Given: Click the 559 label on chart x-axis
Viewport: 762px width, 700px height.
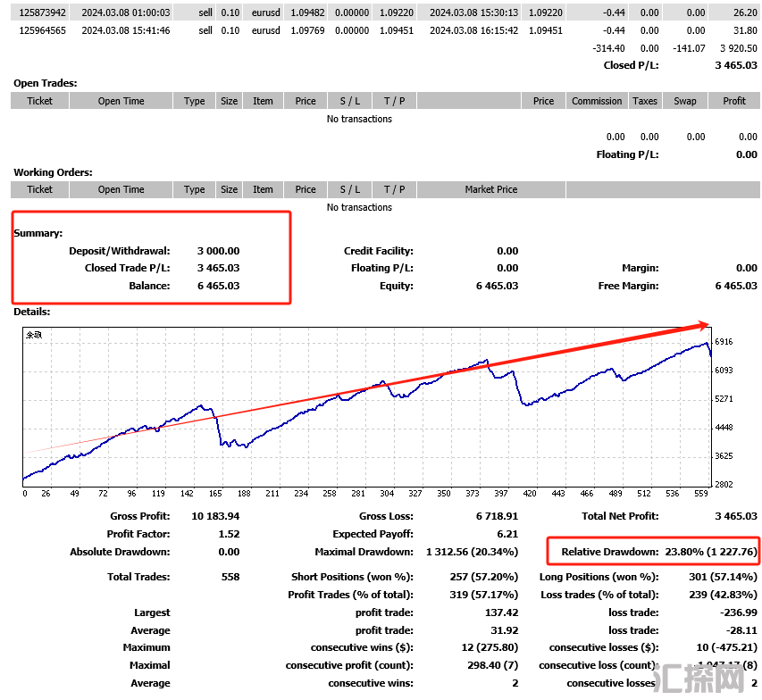Looking at the screenshot, I should [701, 494].
